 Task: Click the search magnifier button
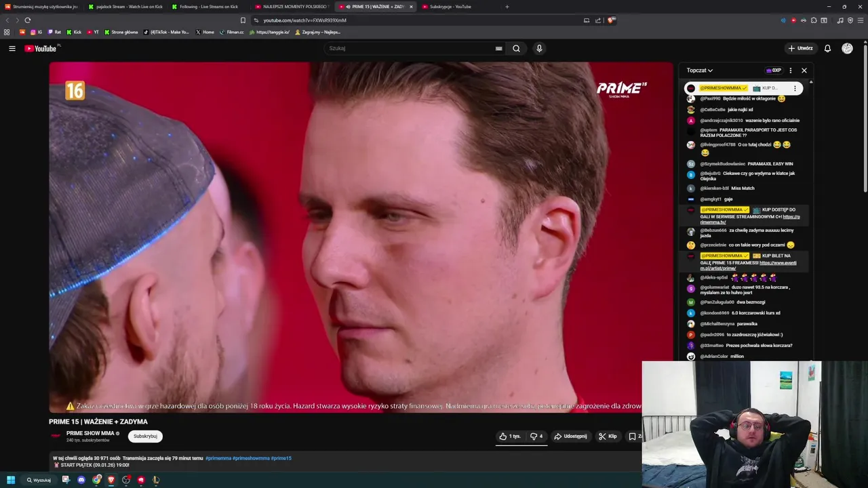(516, 48)
